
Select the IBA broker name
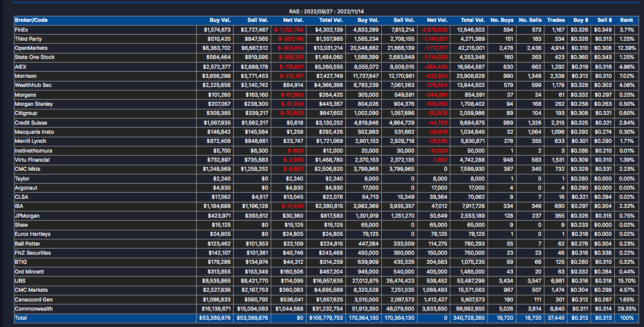19,206
